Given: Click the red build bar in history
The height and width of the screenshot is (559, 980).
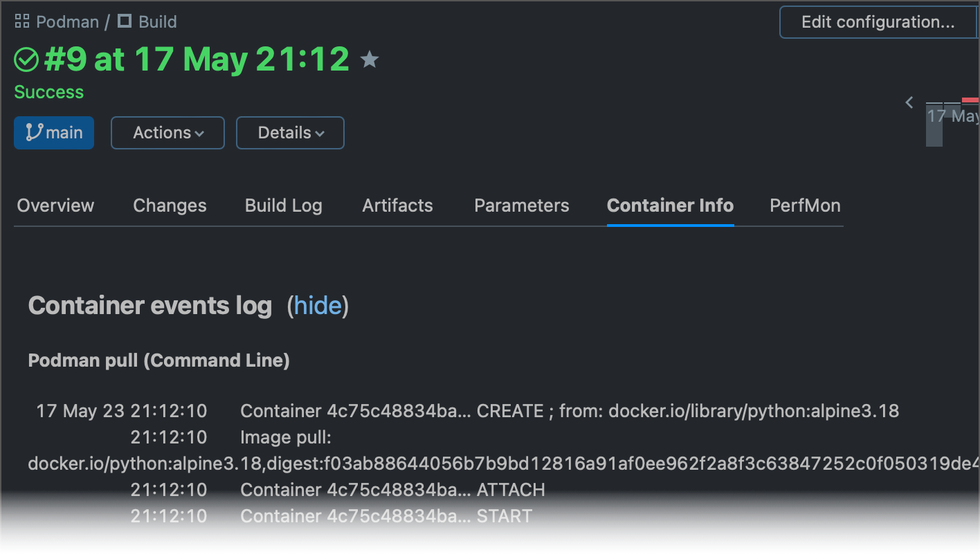Looking at the screenshot, I should pos(970,101).
